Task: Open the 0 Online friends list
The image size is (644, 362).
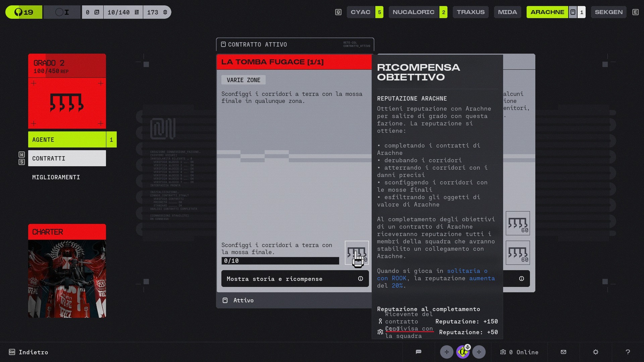Action: (x=519, y=352)
